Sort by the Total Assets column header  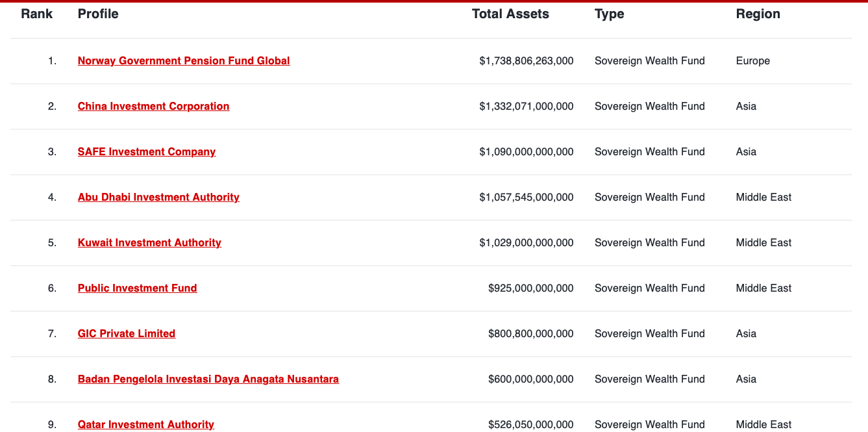510,14
